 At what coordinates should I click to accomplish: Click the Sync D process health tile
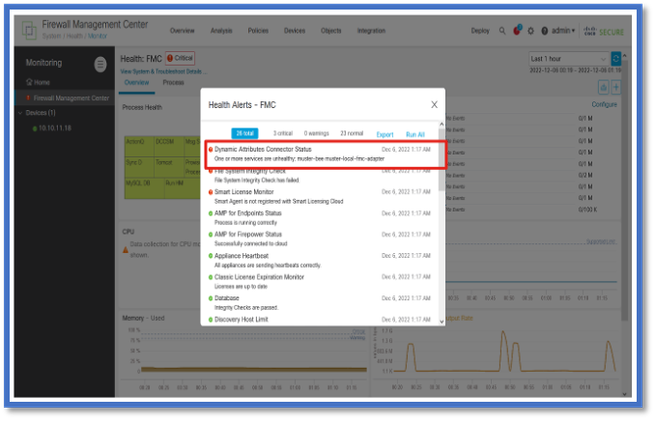(139, 167)
